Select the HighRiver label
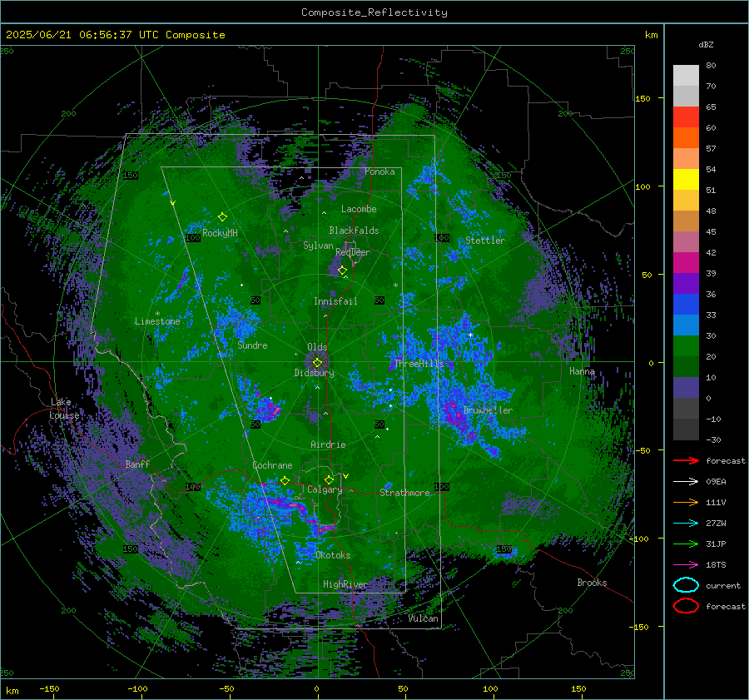This screenshot has width=749, height=700. pyautogui.click(x=345, y=584)
